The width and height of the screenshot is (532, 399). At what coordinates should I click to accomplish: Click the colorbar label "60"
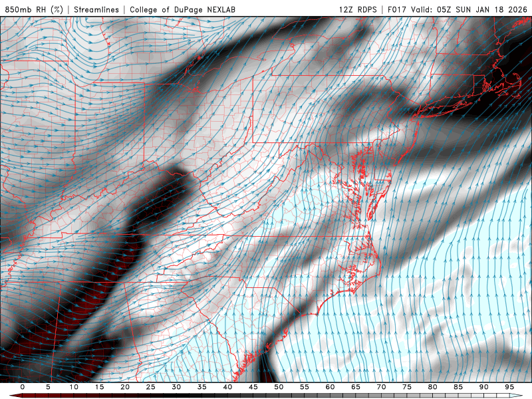pyautogui.click(x=330, y=387)
